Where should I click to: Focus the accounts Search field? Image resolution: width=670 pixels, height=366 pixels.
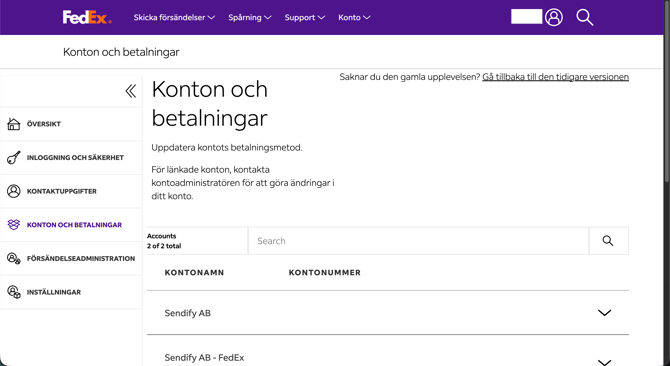tap(418, 241)
